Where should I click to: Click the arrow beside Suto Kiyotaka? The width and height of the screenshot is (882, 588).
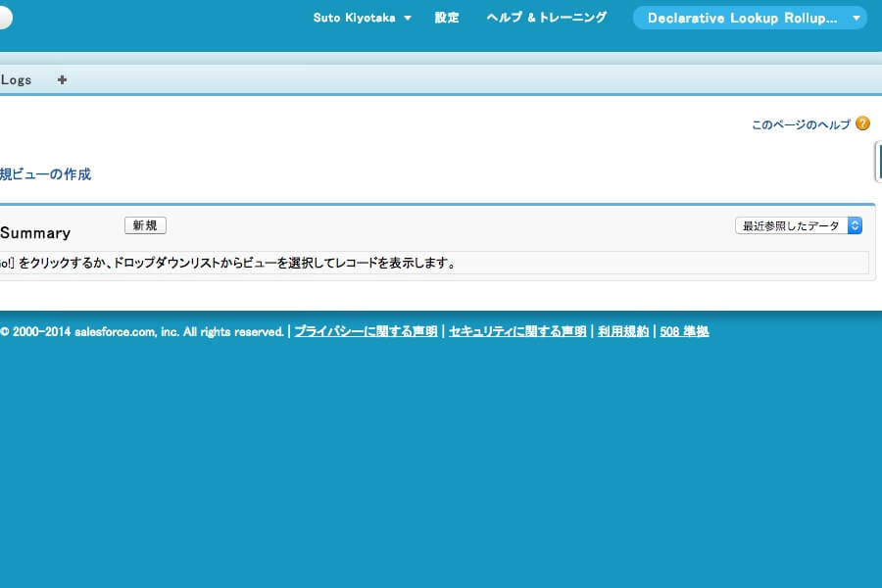pyautogui.click(x=408, y=18)
